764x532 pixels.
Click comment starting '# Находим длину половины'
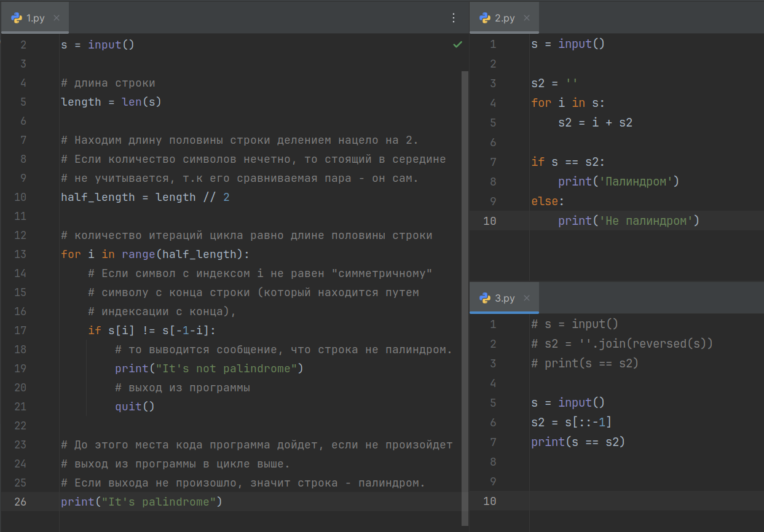[240, 139]
